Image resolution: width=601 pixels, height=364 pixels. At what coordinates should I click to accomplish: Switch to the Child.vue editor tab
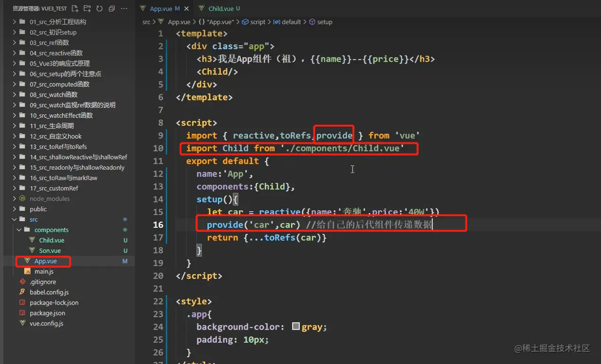[220, 8]
